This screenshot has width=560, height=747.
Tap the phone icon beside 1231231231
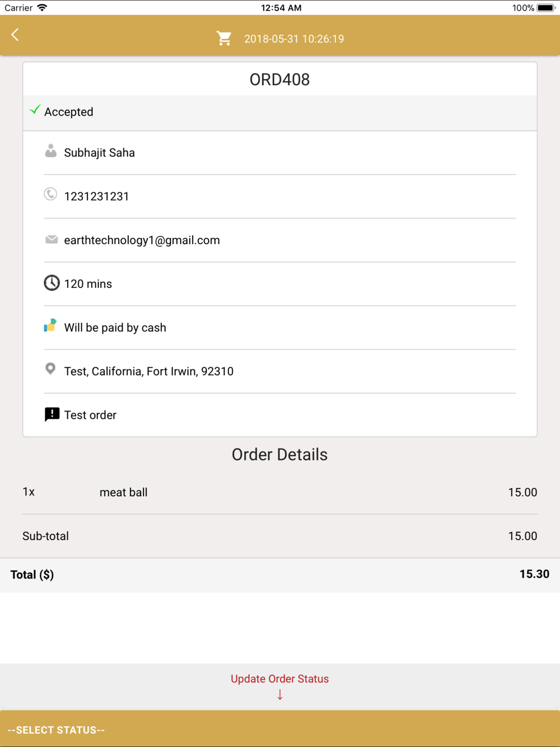(x=50, y=194)
